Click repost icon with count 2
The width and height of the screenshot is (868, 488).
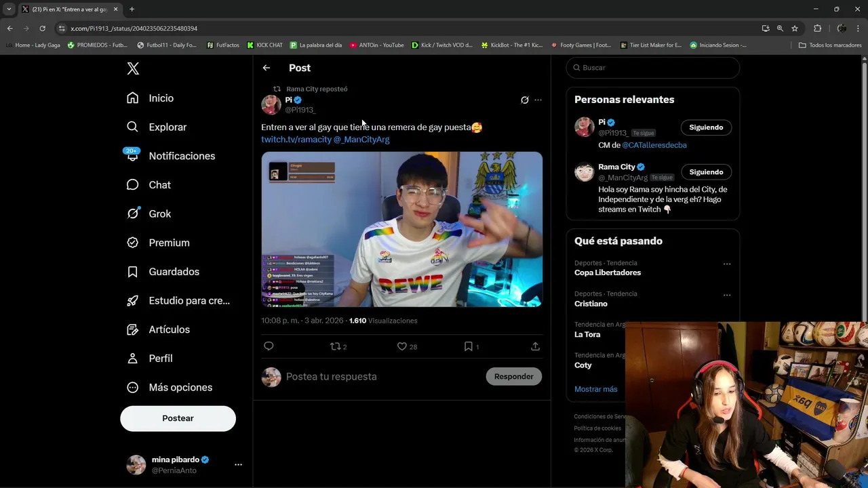tap(338, 346)
